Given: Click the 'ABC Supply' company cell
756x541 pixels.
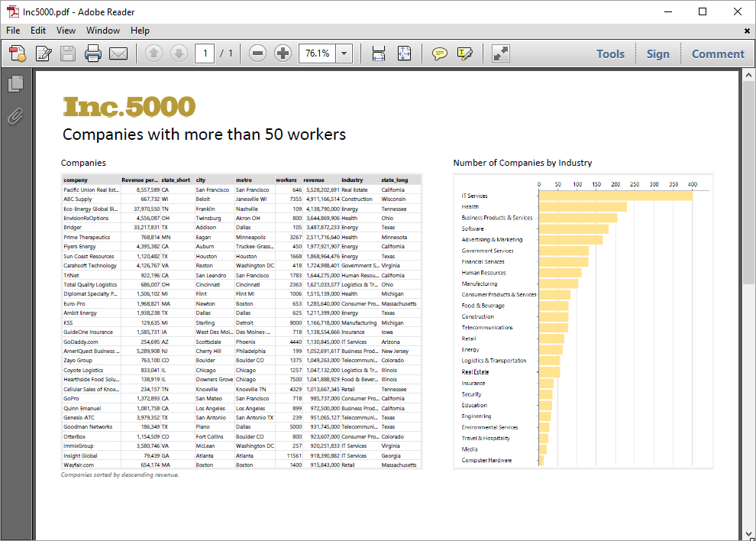Looking at the screenshot, I should click(91, 199).
